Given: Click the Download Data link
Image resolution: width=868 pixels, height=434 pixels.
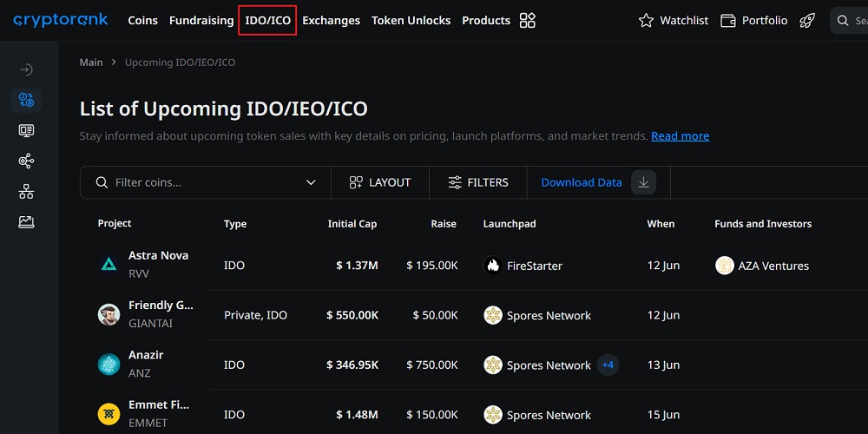Looking at the screenshot, I should tap(582, 182).
